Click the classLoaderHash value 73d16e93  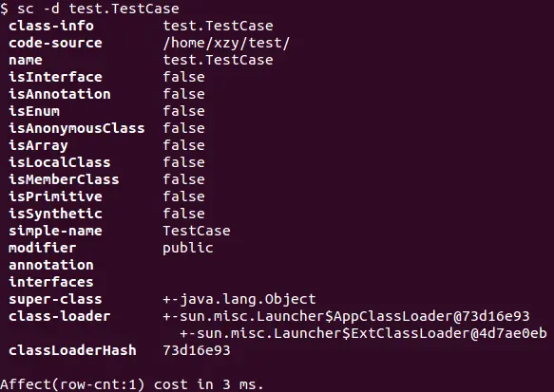coord(197,350)
